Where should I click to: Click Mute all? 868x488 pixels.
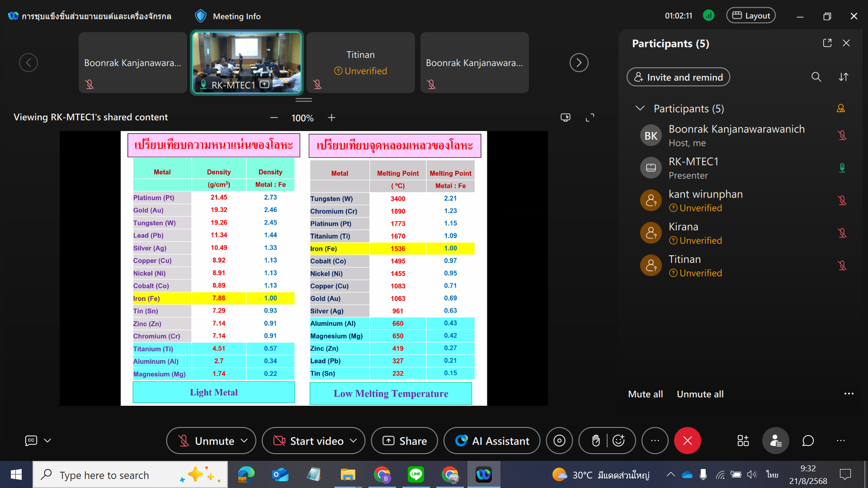tap(645, 394)
